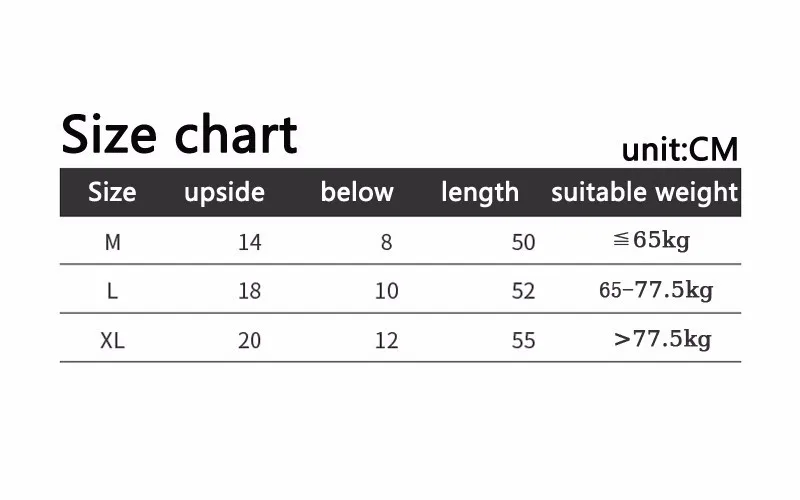Click the 'unit:CM' label

pyautogui.click(x=680, y=149)
